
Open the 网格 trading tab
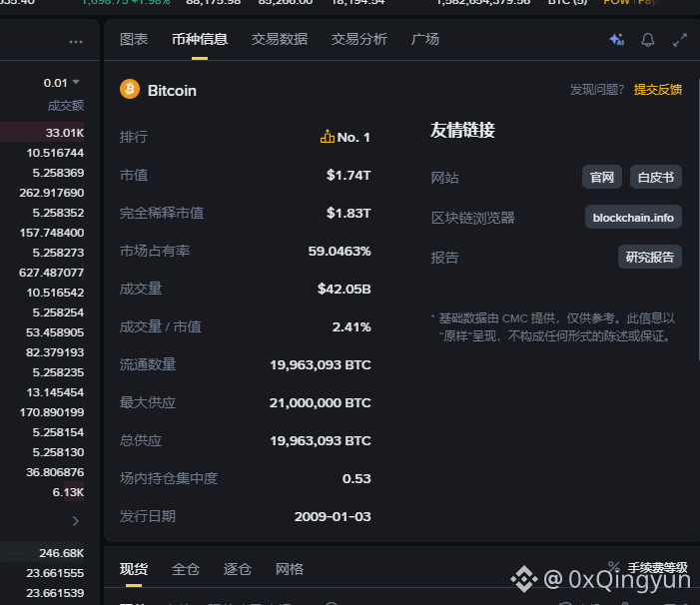pos(290,569)
